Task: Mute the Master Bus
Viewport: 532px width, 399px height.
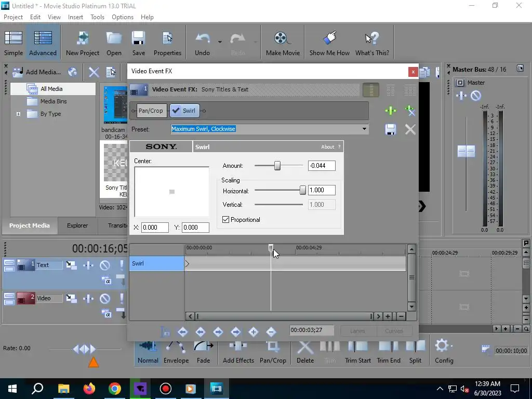Action: coord(476,96)
